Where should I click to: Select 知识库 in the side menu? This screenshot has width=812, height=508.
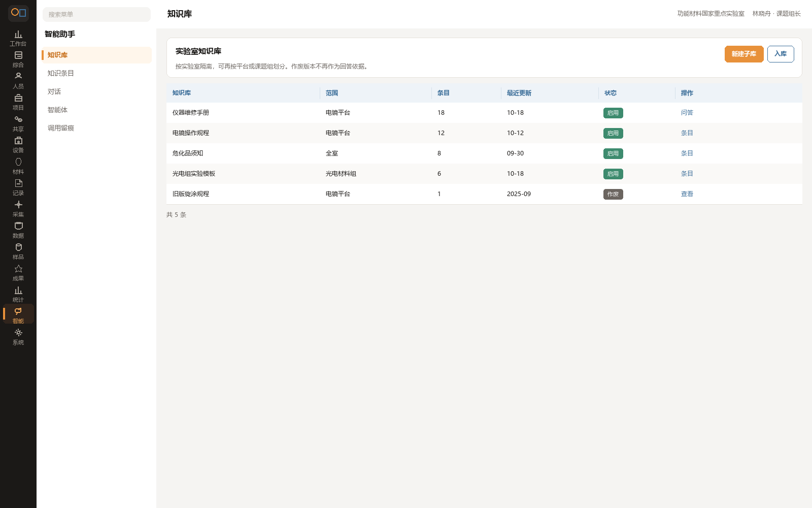pos(96,55)
